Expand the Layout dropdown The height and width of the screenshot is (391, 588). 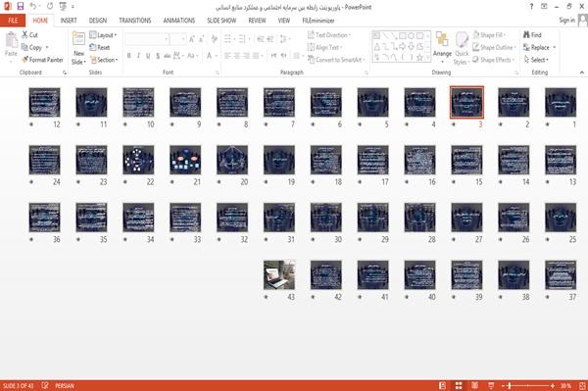point(103,35)
